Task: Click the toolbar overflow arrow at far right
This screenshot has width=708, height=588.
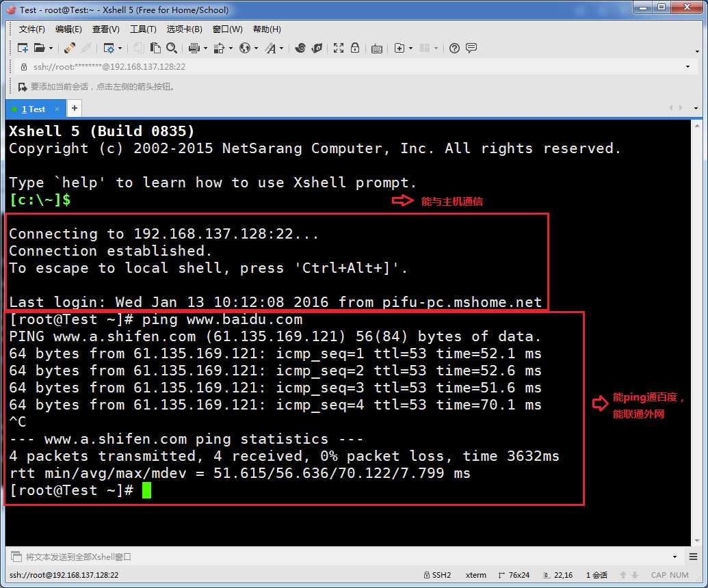Action: tap(697, 51)
